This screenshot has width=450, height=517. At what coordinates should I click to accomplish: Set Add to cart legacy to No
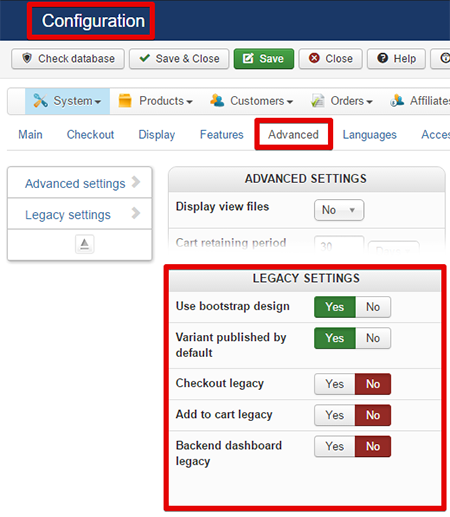[373, 415]
